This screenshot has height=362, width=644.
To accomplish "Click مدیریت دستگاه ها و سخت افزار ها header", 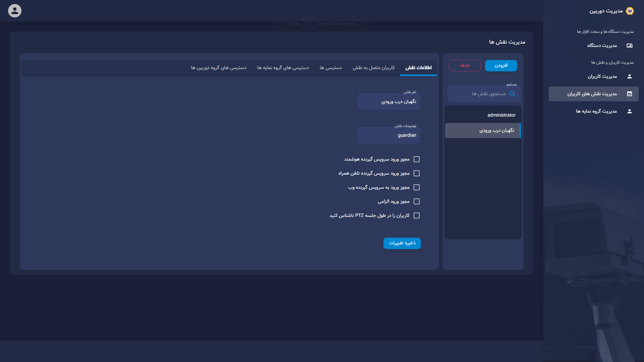I will (605, 32).
